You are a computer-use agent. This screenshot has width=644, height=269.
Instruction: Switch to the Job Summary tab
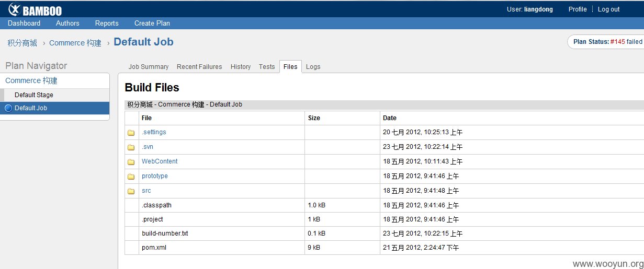click(x=149, y=67)
